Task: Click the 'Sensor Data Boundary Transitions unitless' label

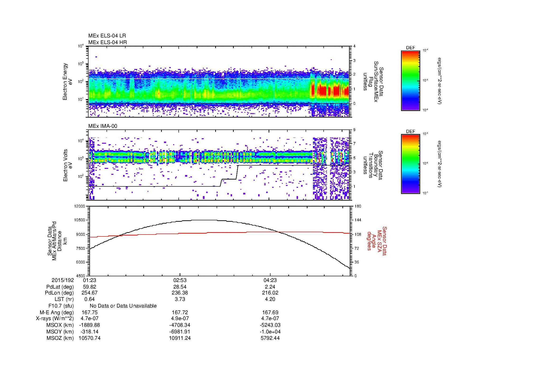Action: 373,166
